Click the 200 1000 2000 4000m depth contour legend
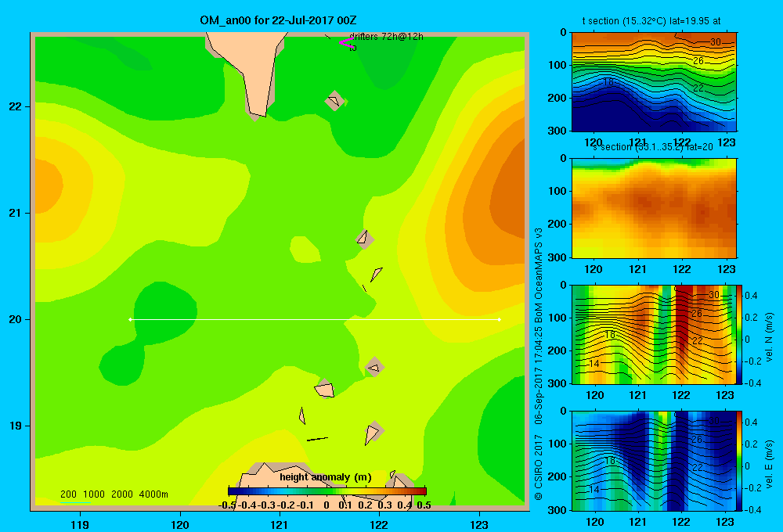The height and width of the screenshot is (532, 783). coord(114,494)
